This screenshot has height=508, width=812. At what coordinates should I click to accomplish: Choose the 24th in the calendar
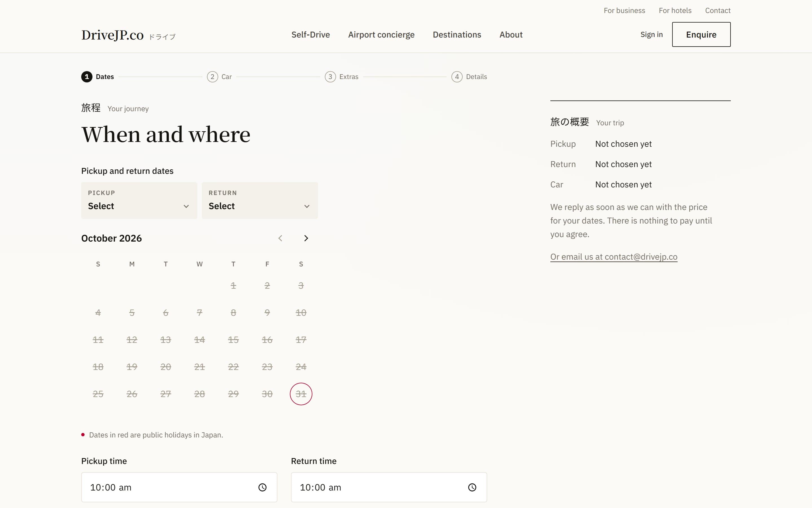point(301,367)
